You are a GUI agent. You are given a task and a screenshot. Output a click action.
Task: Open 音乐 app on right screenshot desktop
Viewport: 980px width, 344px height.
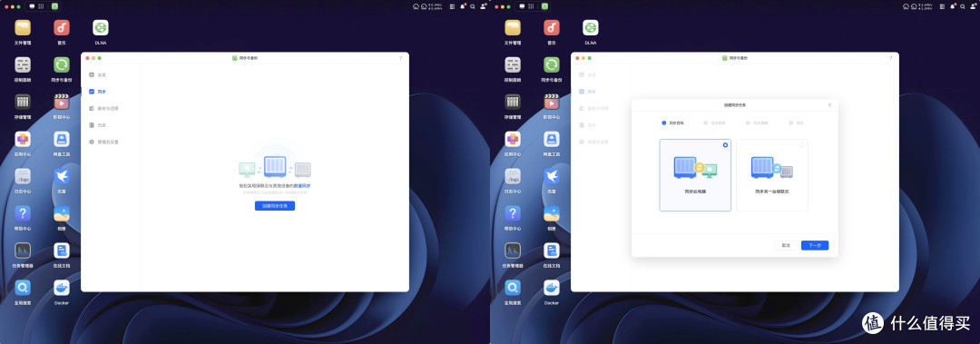coord(552,27)
